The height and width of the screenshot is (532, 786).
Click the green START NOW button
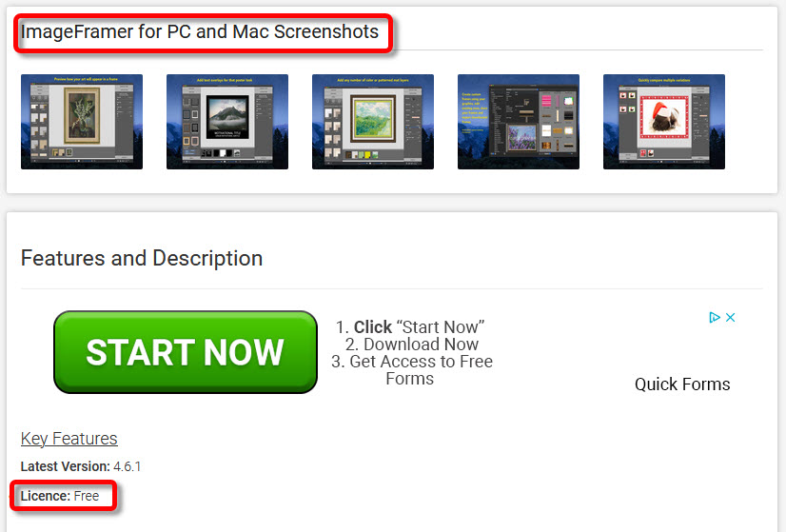point(186,352)
